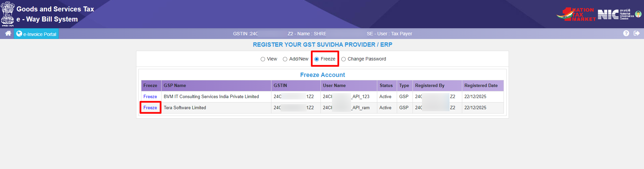Select the Add/New radio option
The width and height of the screenshot is (644, 169).
285,59
